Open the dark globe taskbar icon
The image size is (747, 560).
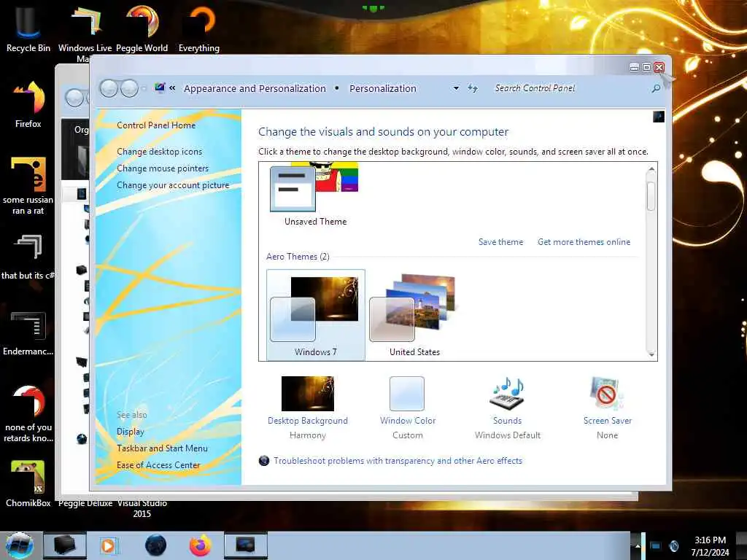click(x=155, y=545)
